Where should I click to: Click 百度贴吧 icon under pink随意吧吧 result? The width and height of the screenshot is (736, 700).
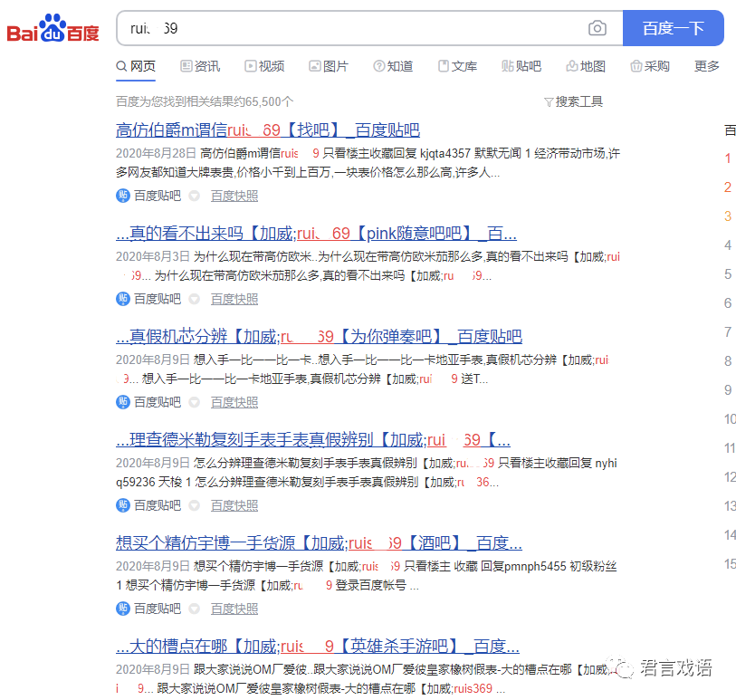123,299
